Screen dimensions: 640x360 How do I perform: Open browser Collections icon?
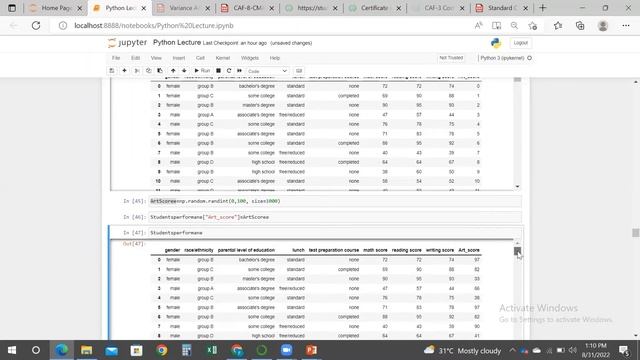[580, 25]
